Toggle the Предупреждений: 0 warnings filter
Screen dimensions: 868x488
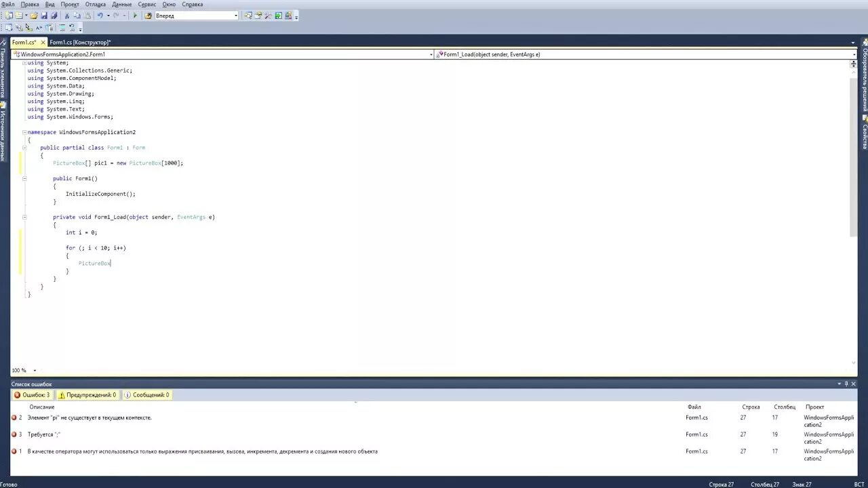(x=87, y=394)
